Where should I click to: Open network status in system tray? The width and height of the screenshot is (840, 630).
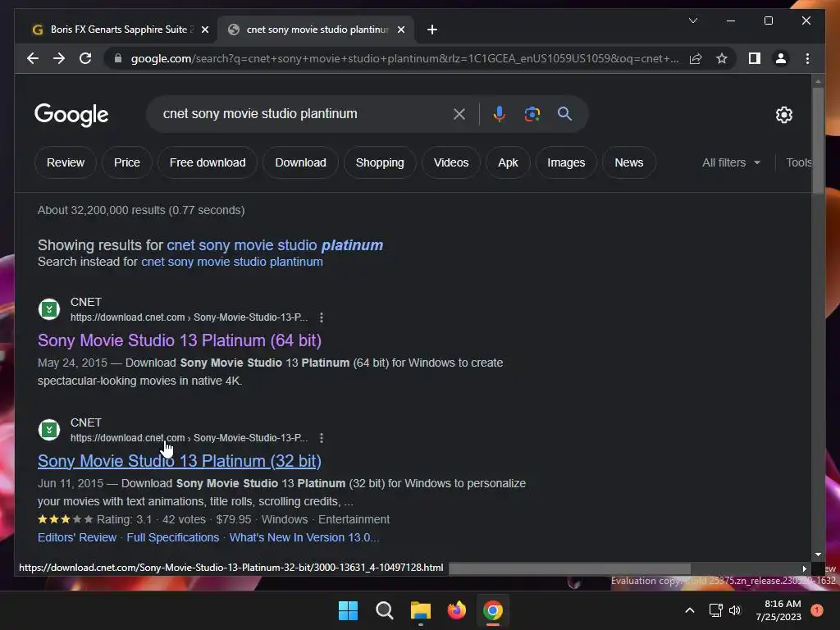(715, 610)
